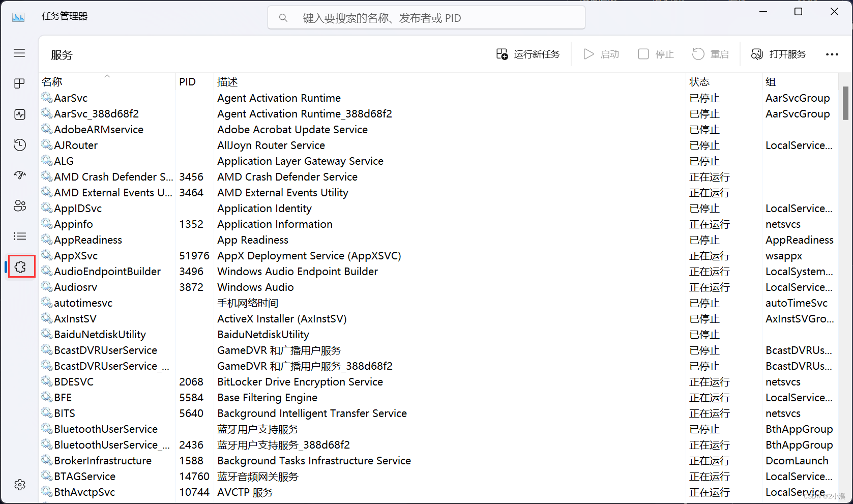Click 蓝牙音频网关服务 description cell
Viewport: 853px width, 504px height.
coord(258,477)
